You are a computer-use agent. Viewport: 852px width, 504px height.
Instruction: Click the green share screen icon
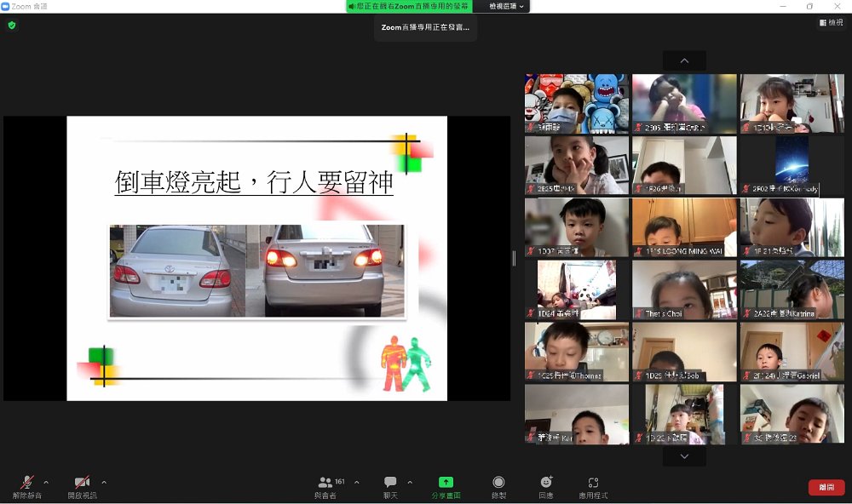(x=446, y=483)
